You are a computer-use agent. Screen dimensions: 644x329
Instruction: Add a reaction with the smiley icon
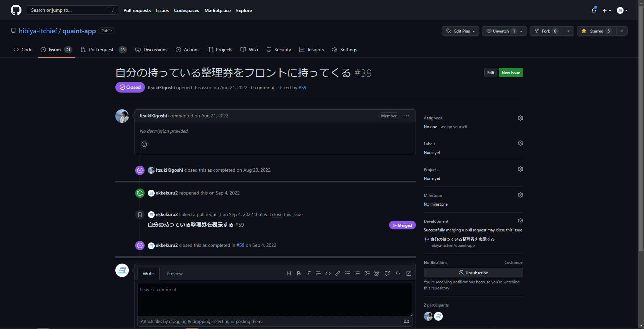click(x=144, y=144)
